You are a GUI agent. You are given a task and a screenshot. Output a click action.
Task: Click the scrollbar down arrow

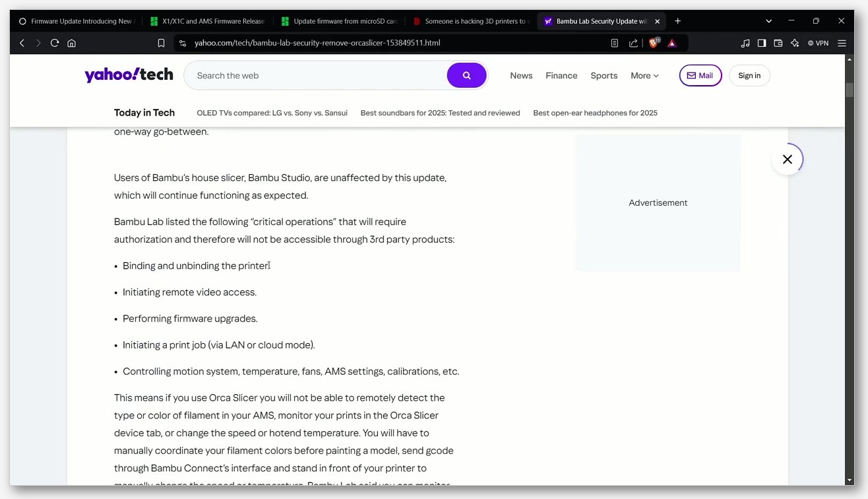[x=850, y=481]
